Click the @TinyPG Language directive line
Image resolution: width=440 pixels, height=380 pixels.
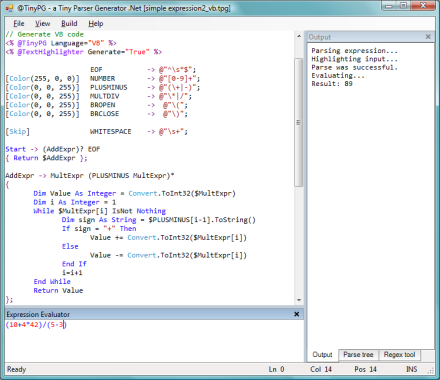(61, 43)
